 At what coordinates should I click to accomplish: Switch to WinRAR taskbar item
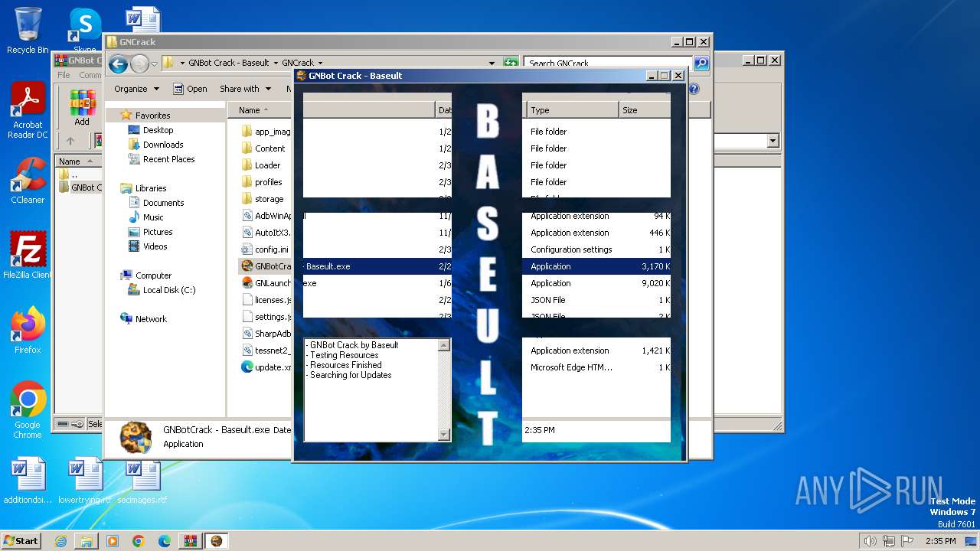click(191, 541)
